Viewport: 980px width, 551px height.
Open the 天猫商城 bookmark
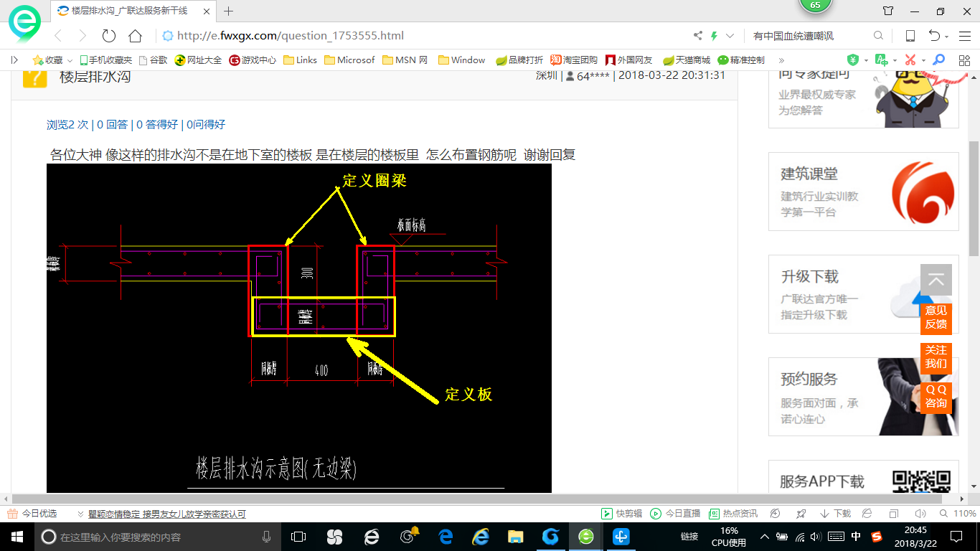687,60
